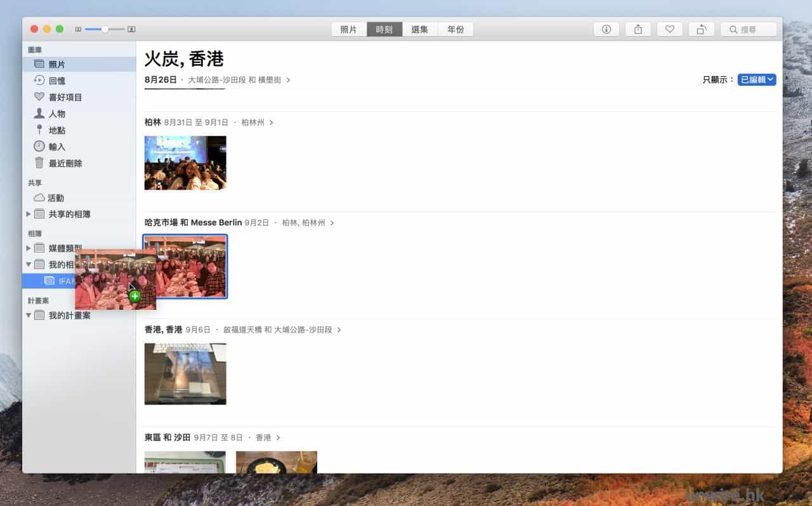Open the Share toolbar button
The height and width of the screenshot is (506, 812).
pyautogui.click(x=638, y=29)
